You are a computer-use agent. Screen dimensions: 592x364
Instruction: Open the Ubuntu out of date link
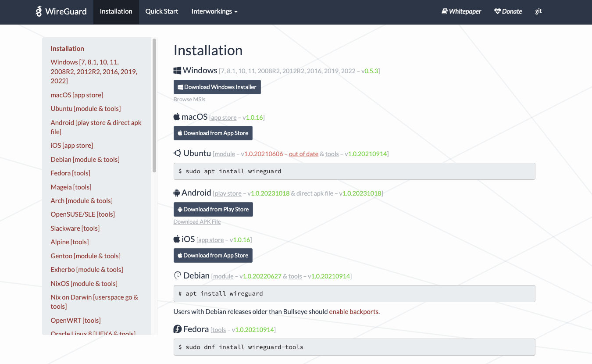(x=303, y=154)
